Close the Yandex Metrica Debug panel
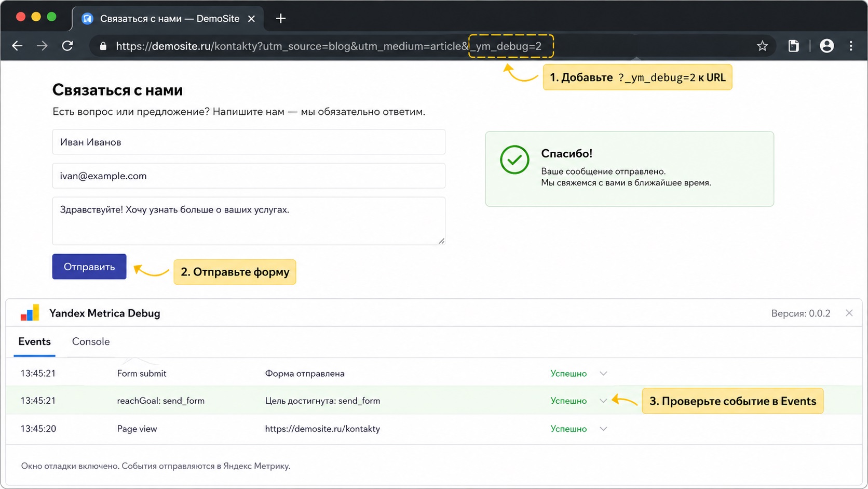Screen dimensions: 868x489 tap(849, 313)
